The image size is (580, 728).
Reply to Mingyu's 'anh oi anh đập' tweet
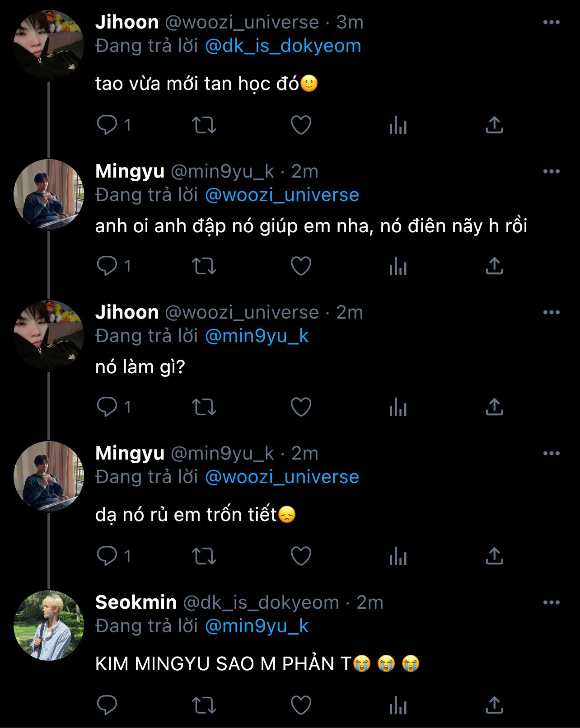point(108,266)
